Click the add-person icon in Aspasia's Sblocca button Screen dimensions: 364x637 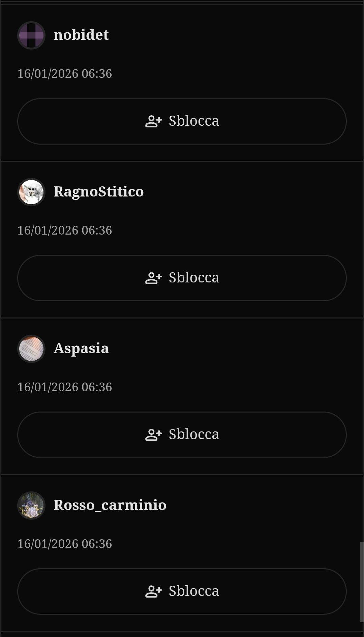pyautogui.click(x=154, y=435)
